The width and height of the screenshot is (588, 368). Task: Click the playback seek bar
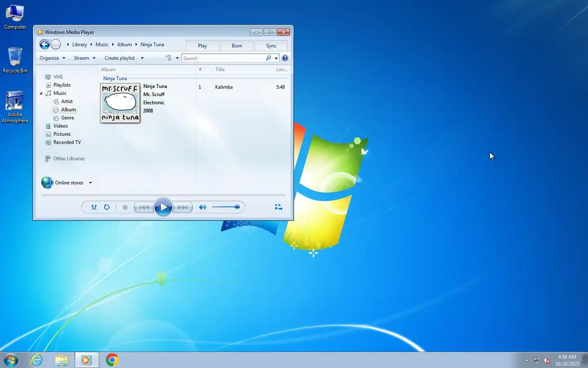pyautogui.click(x=163, y=195)
